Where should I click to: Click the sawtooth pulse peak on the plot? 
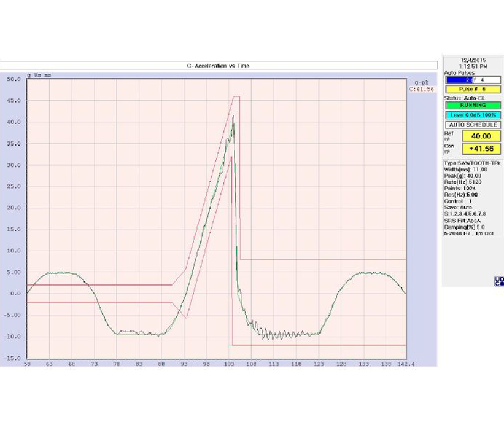(x=233, y=116)
